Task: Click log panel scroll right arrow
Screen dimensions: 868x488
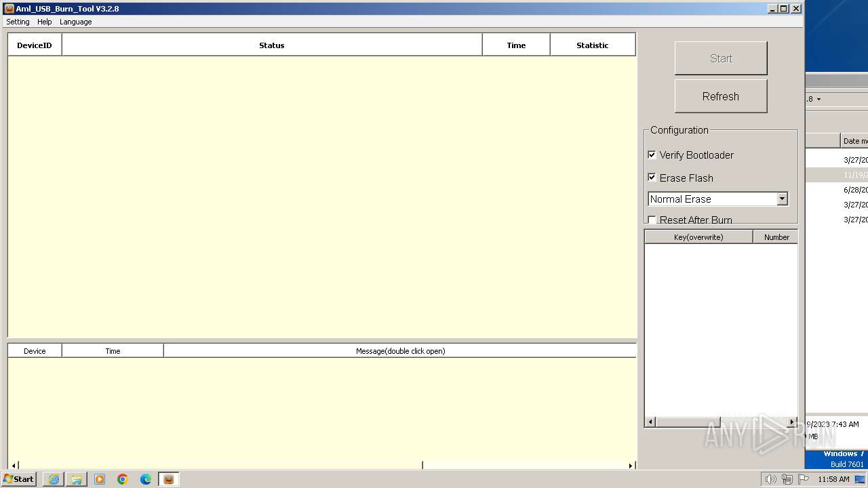Action: pyautogui.click(x=631, y=466)
